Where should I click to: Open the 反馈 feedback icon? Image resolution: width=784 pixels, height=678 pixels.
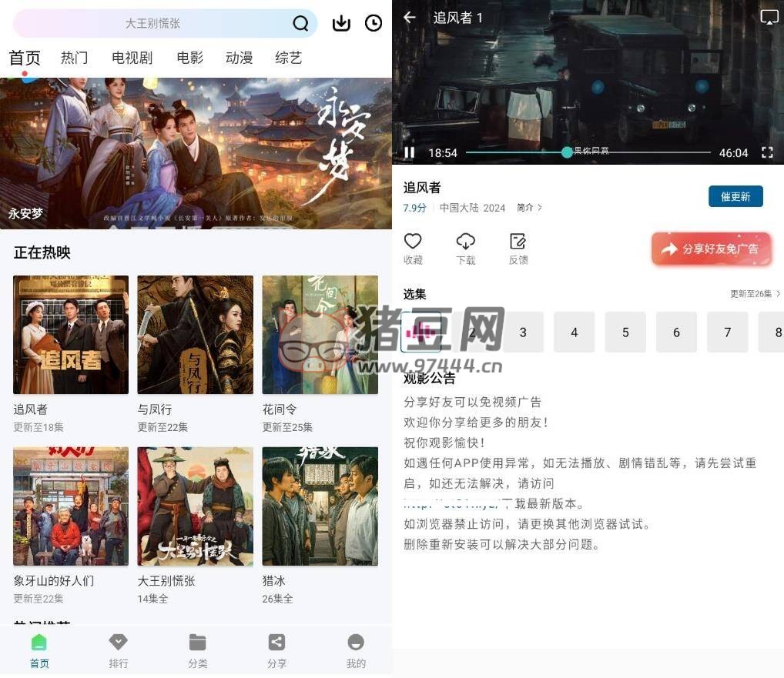(x=518, y=242)
